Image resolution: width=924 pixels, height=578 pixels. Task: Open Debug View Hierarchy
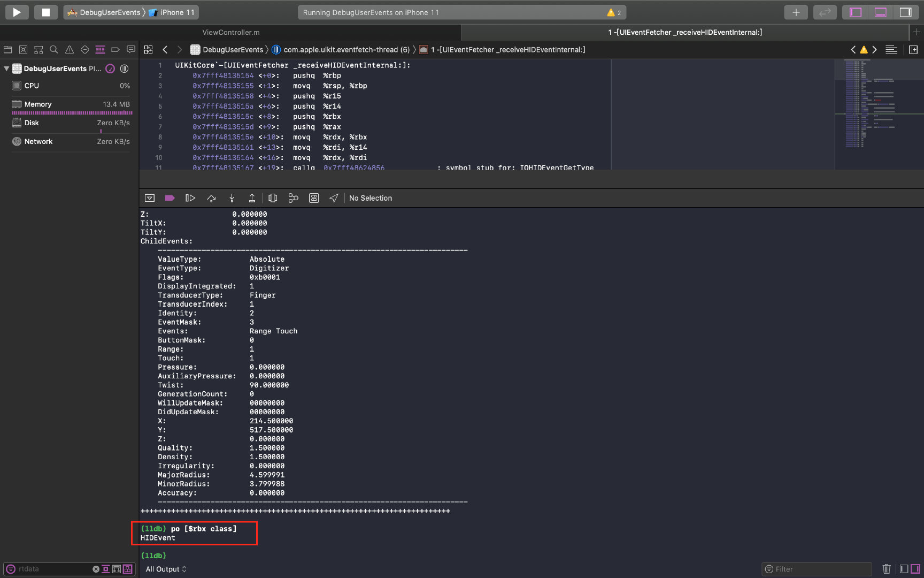273,198
